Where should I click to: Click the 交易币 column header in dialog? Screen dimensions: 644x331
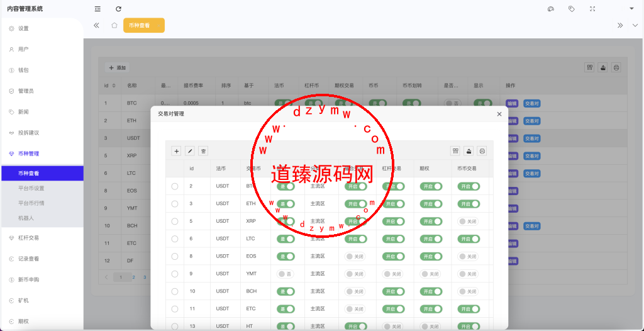(x=253, y=169)
